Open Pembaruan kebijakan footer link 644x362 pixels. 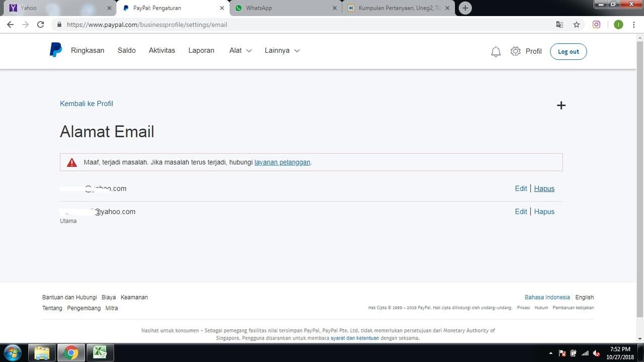573,308
